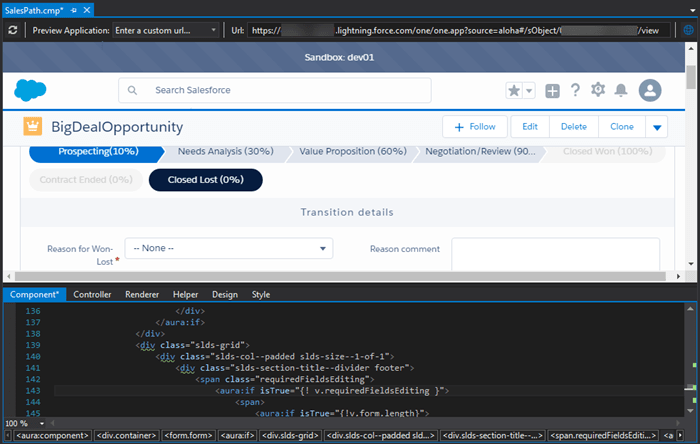Click the div.slds-col--padded breadcrumb

pos(381,436)
